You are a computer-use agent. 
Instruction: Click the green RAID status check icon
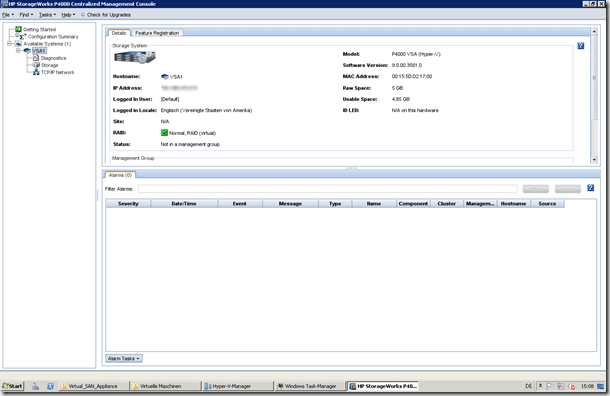[164, 133]
